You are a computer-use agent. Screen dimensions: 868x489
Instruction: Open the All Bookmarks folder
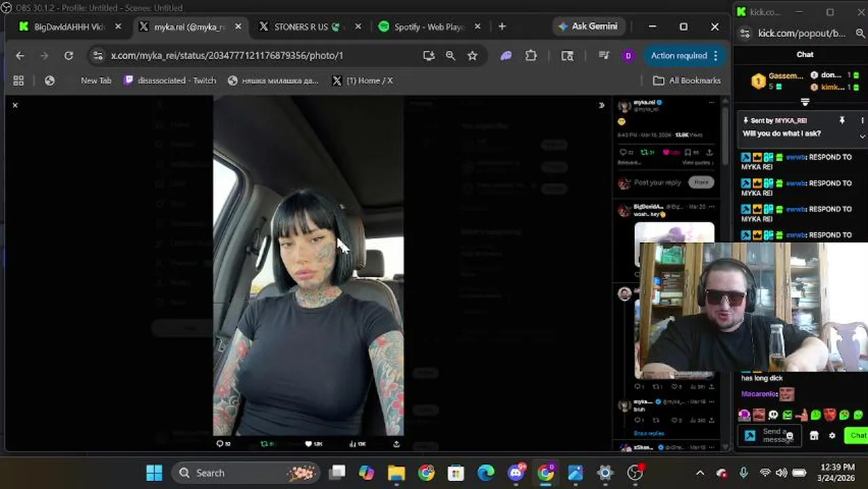click(x=687, y=80)
